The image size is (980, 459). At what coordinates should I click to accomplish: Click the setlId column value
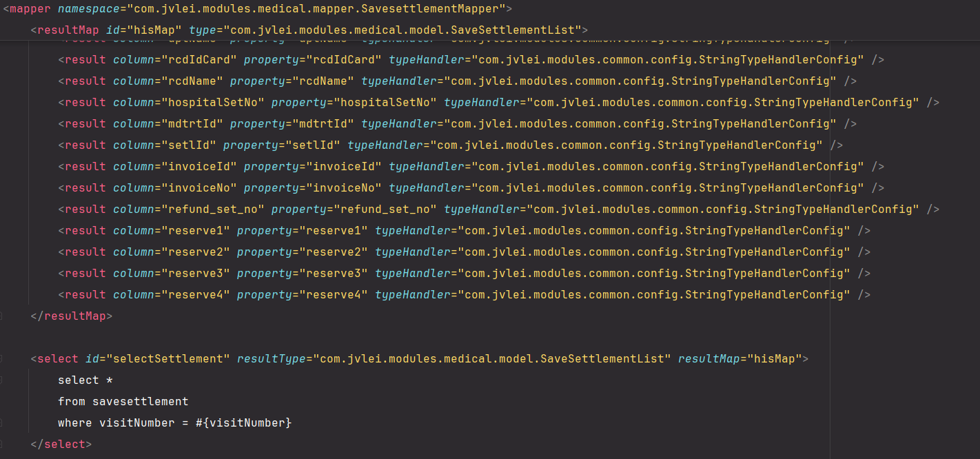189,145
